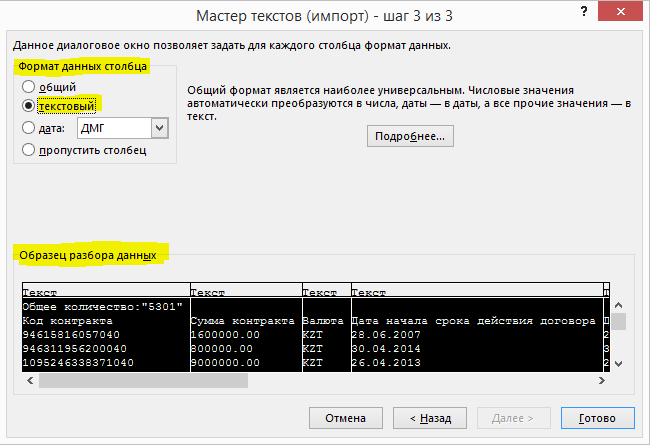Choose the 'дата' format radio button
Screen dimensions: 650x445
point(29,128)
